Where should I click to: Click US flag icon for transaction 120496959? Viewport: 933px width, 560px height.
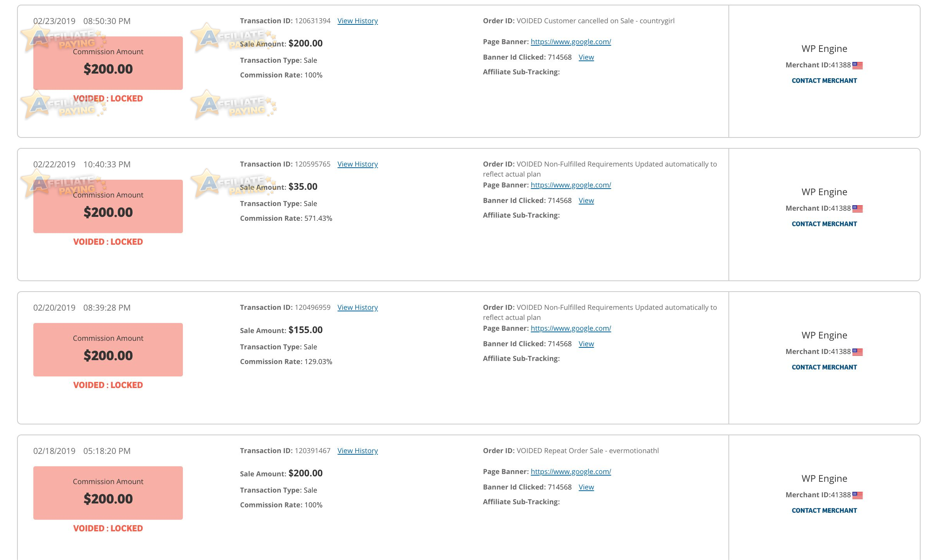click(857, 352)
